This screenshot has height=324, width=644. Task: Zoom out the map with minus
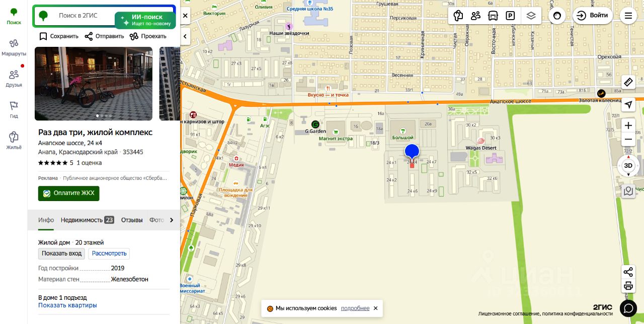tap(628, 140)
